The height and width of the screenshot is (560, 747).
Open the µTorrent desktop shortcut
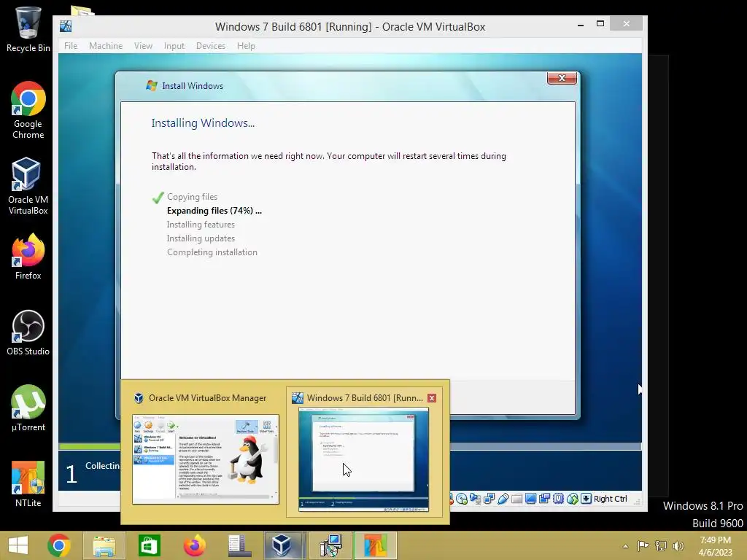[28, 408]
